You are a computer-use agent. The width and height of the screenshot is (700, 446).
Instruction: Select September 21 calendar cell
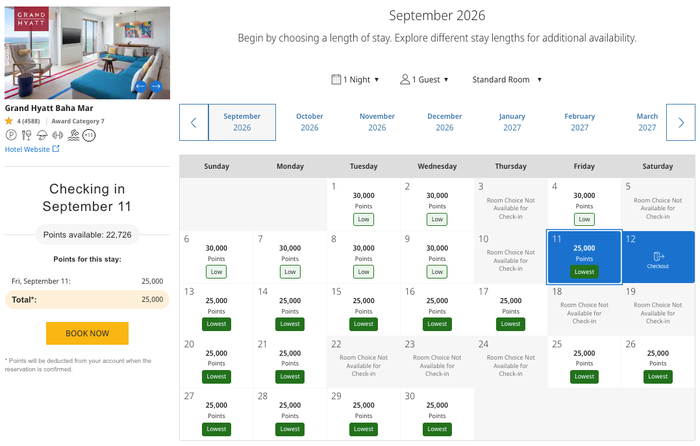click(290, 362)
